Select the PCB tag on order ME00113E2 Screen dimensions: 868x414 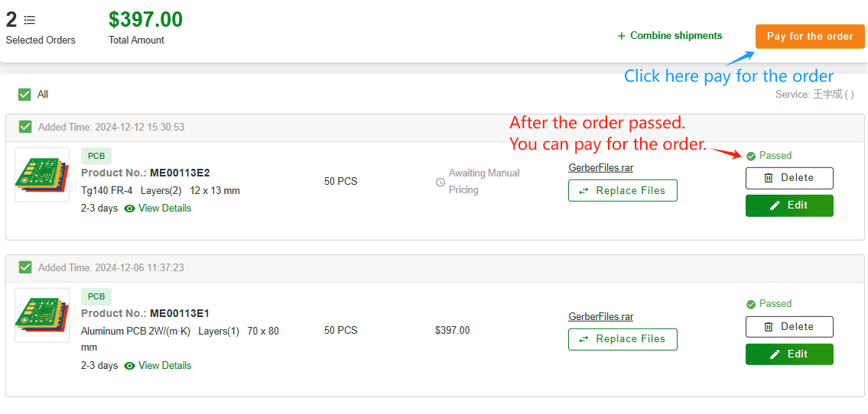pyautogui.click(x=96, y=156)
